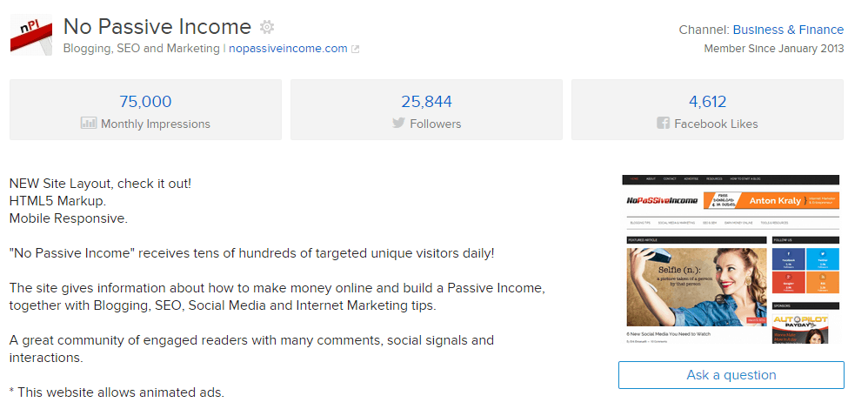Click the Anton Kraly banner in preview
868x409 pixels.
[x=771, y=200]
